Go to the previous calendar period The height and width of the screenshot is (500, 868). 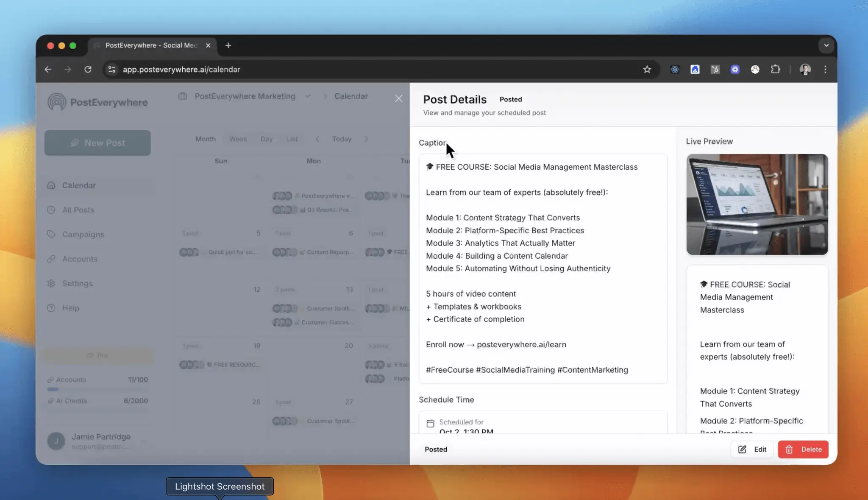[x=317, y=139]
